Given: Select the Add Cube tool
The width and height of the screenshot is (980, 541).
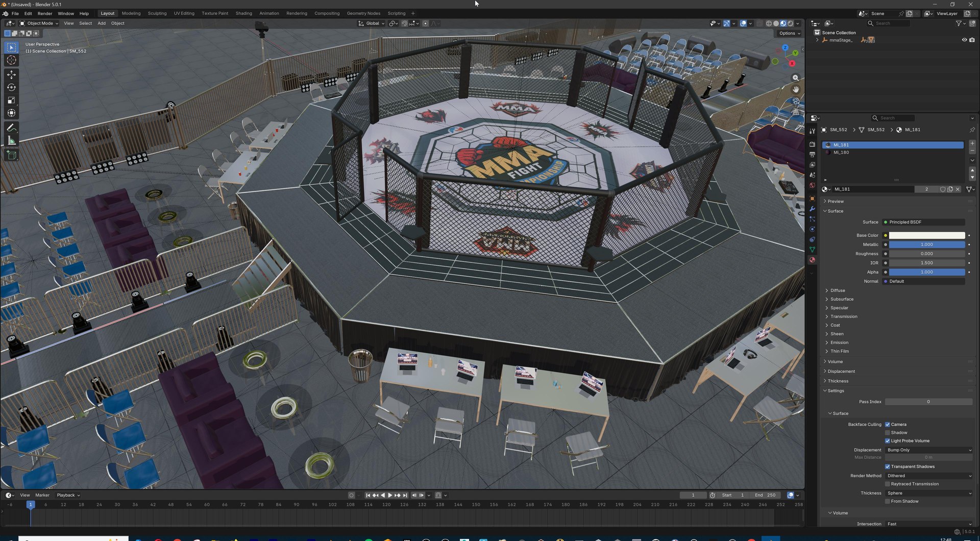Looking at the screenshot, I should (x=11, y=155).
